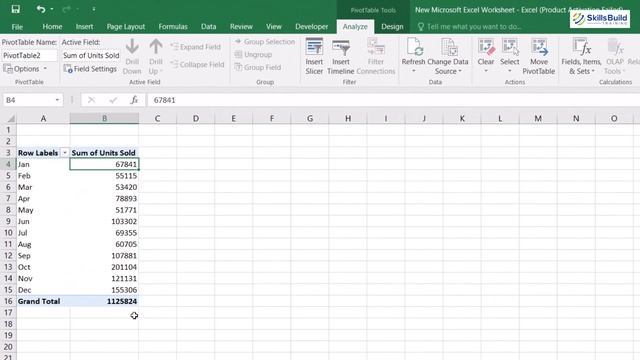Click the Undo arrow icon
The height and width of the screenshot is (360, 640).
(x=40, y=9)
